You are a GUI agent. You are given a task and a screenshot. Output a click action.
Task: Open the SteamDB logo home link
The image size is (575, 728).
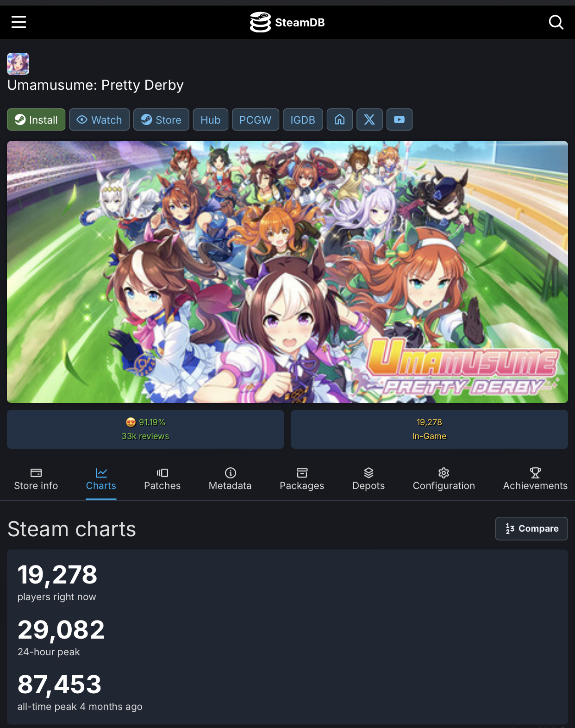click(287, 22)
